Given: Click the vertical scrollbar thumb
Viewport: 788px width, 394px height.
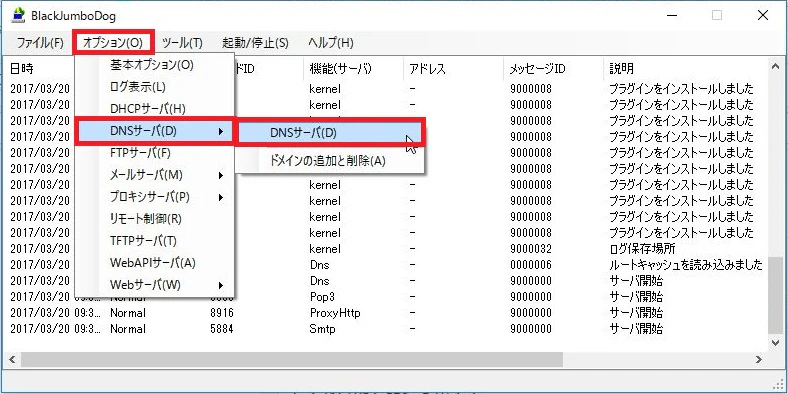Looking at the screenshot, I should [x=776, y=296].
